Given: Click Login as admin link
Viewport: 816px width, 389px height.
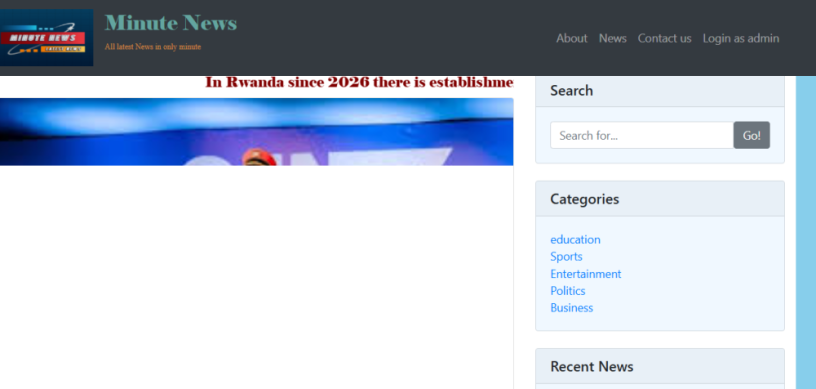Looking at the screenshot, I should pyautogui.click(x=741, y=38).
